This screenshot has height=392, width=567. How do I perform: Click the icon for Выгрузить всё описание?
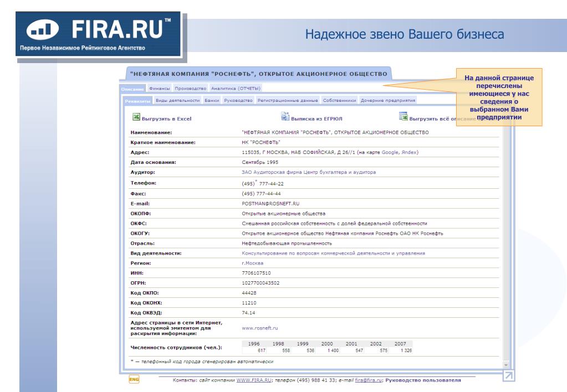[x=403, y=116]
